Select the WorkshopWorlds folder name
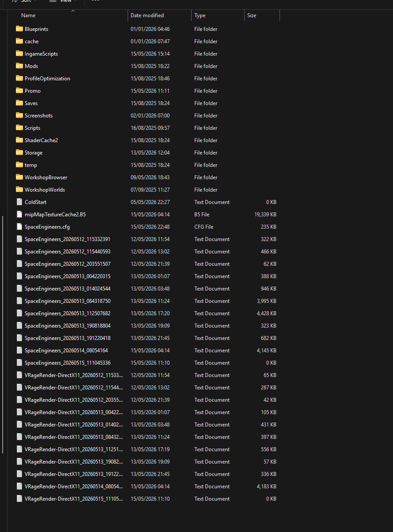The width and height of the screenshot is (393, 532). coord(45,189)
